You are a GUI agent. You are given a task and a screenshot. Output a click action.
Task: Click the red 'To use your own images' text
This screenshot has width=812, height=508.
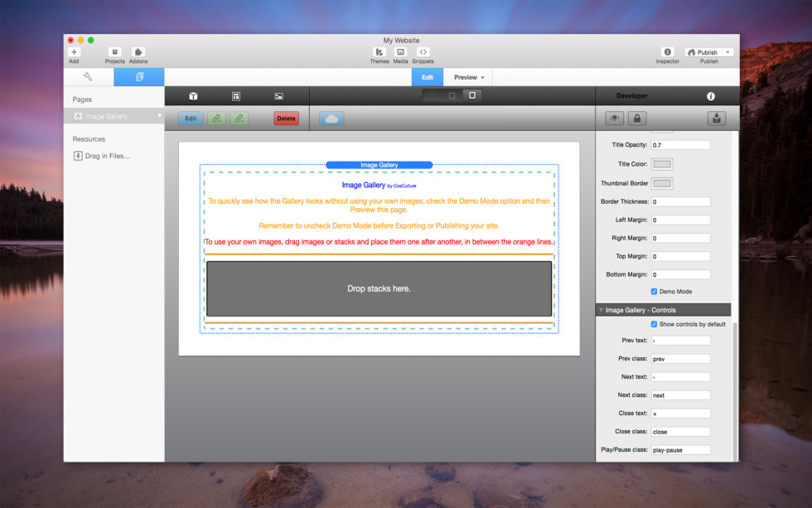pyautogui.click(x=379, y=242)
